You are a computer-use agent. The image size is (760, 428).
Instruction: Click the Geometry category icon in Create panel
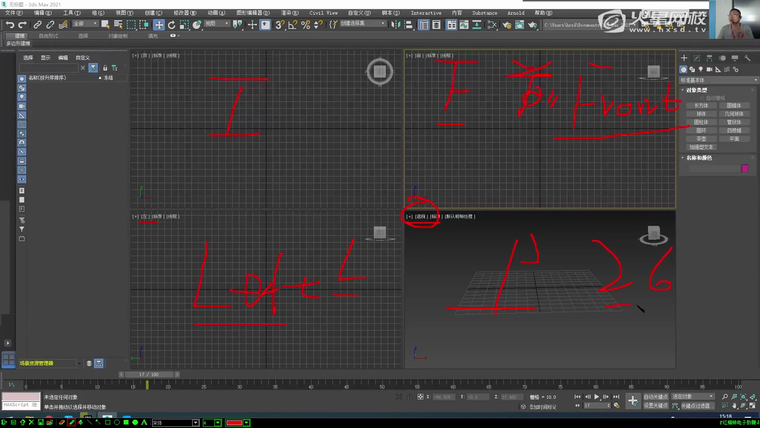686,69
